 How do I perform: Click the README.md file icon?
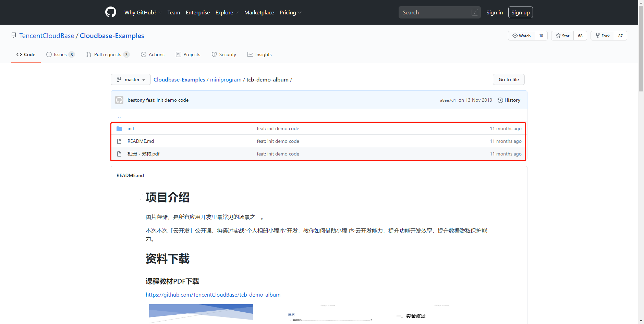click(119, 141)
